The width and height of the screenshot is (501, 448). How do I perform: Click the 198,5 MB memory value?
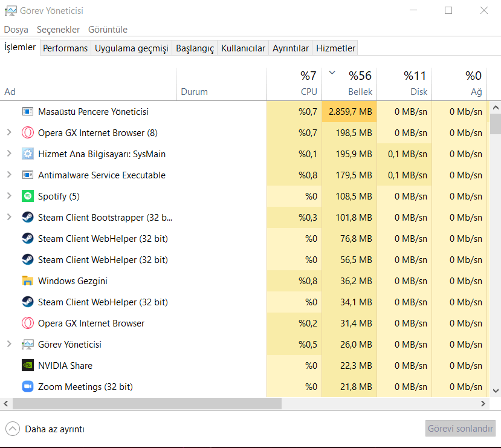pyautogui.click(x=354, y=132)
